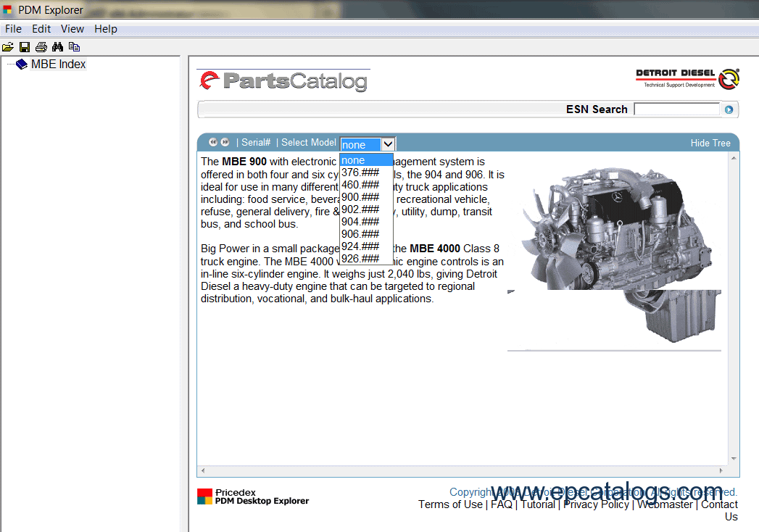
Task: Click the Pricedex PDM Desktop Explorer logo
Action: click(253, 496)
